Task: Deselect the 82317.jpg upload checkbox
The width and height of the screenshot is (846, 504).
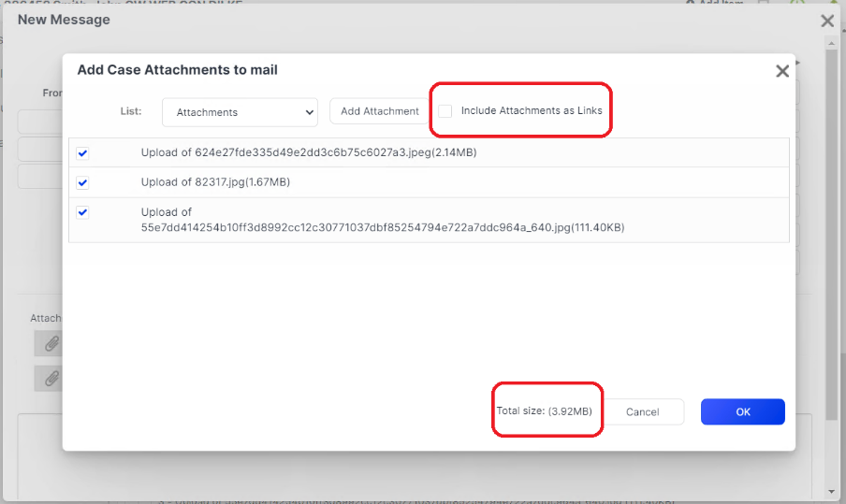Action: point(82,182)
